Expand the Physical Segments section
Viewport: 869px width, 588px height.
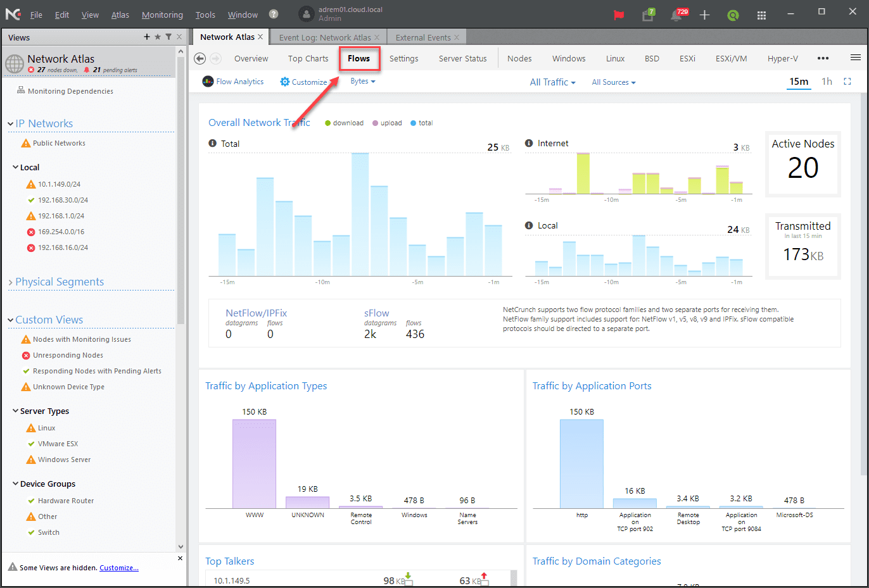59,282
